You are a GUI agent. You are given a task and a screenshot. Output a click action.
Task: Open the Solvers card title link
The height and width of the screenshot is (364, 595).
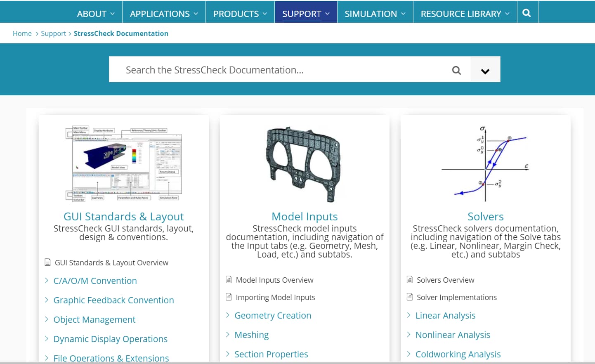pyautogui.click(x=486, y=216)
